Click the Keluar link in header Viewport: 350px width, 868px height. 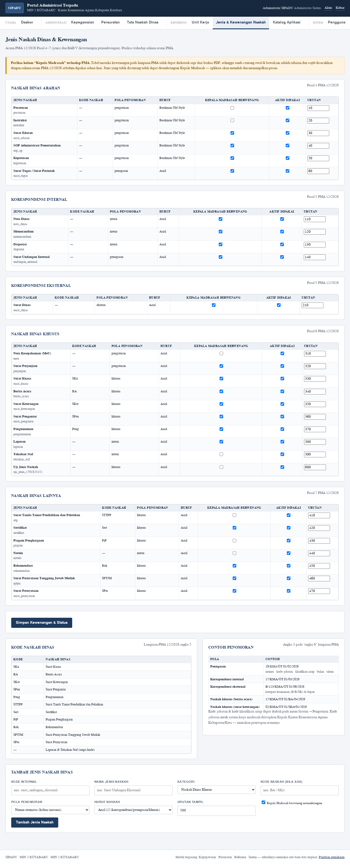click(340, 8)
